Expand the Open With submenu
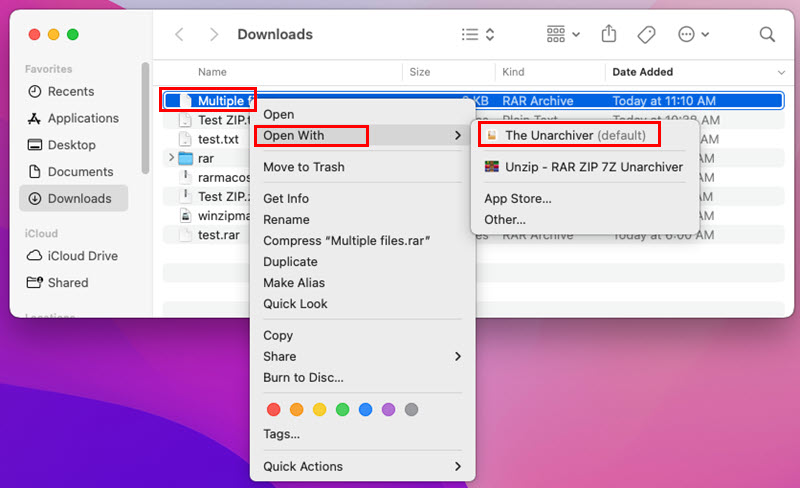The image size is (800, 488). 362,135
